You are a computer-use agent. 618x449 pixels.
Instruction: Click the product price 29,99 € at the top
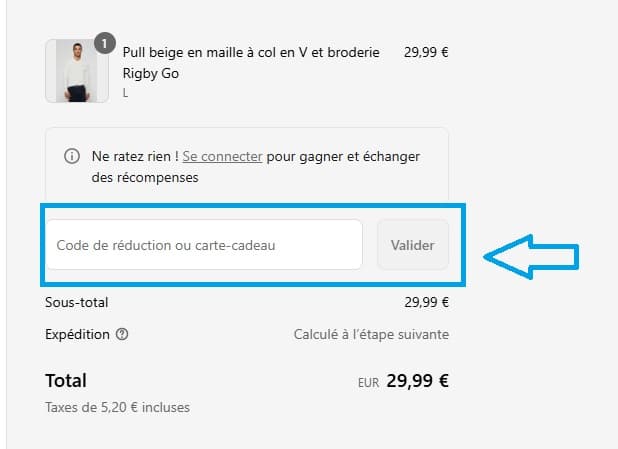point(426,52)
